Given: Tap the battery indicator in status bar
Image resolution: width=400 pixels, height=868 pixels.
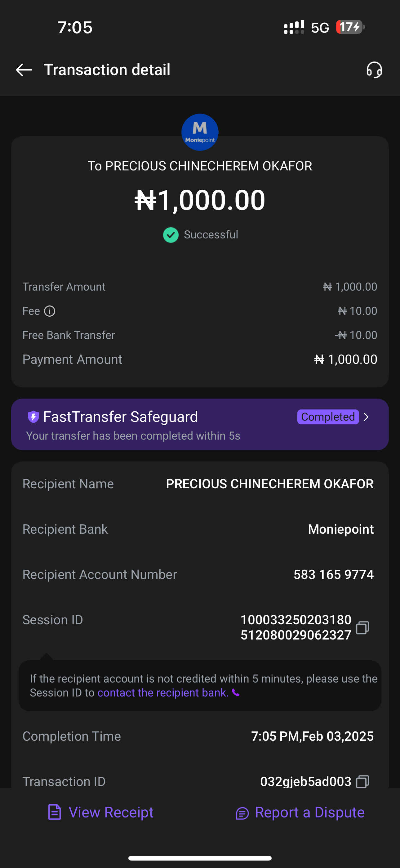Looking at the screenshot, I should [350, 27].
